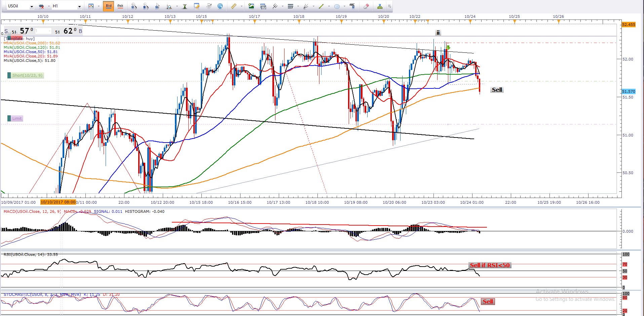Click the MACD indicator label text

pos(32,211)
